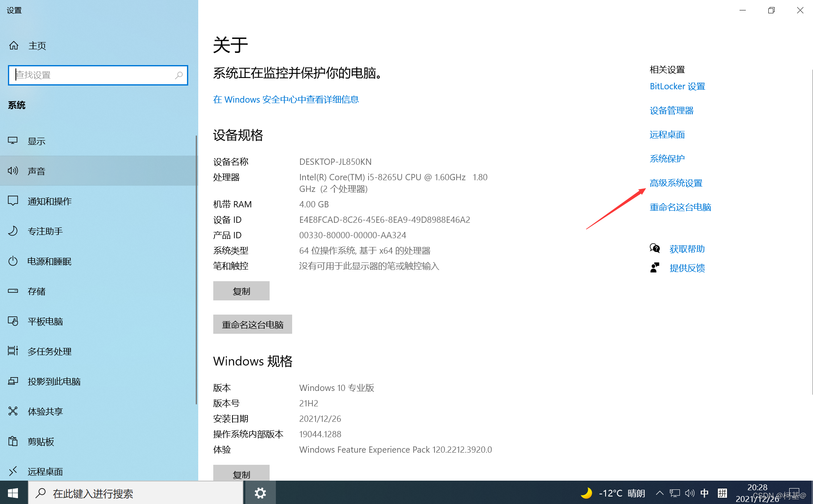The width and height of the screenshot is (813, 504).
Task: Click the Projecting to this PC icon
Action: pos(13,381)
